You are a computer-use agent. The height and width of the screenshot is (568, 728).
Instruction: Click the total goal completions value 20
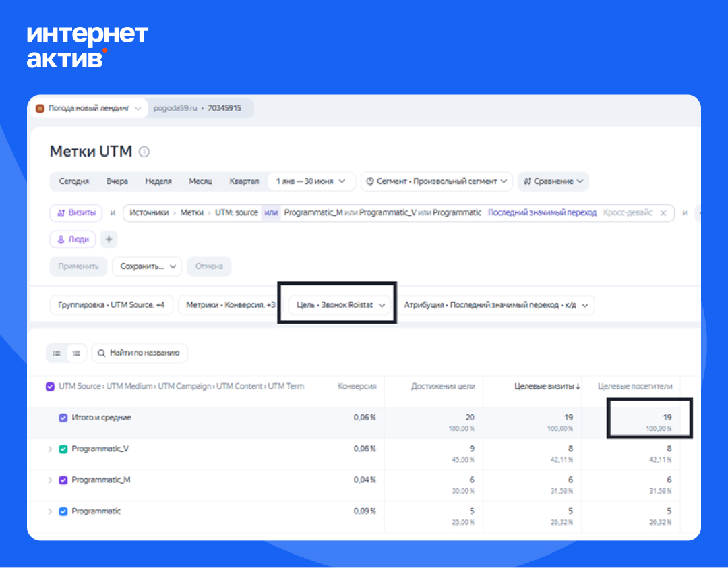tap(470, 418)
